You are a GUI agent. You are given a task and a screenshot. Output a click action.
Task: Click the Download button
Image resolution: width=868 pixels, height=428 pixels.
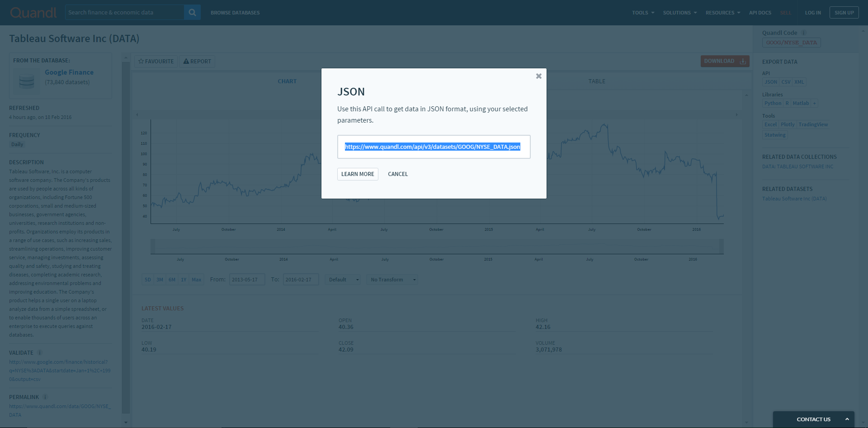(725, 61)
